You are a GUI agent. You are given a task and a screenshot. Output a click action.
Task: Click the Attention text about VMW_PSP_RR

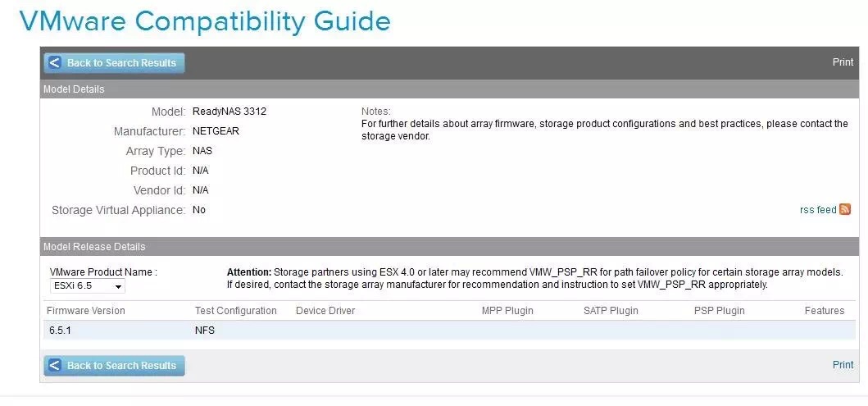coord(534,279)
